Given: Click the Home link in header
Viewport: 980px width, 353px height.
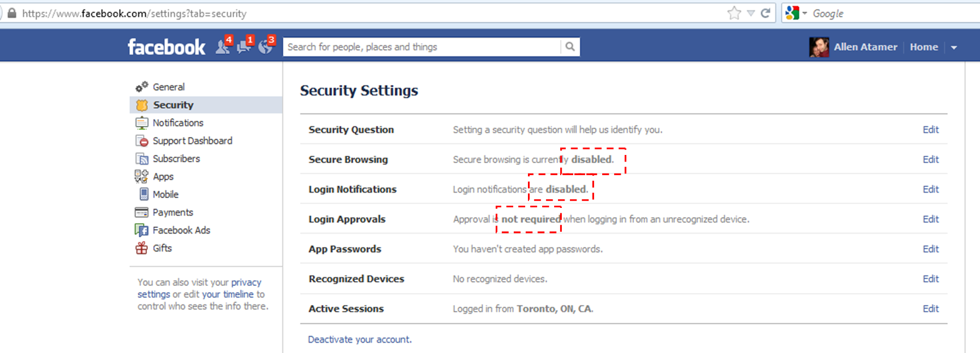Looking at the screenshot, I should [x=924, y=47].
